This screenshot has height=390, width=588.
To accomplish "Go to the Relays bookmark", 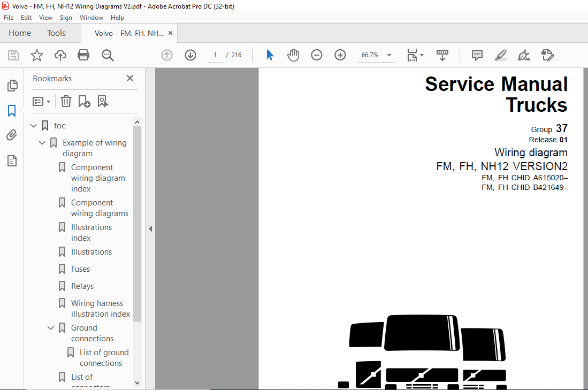I will [x=82, y=286].
